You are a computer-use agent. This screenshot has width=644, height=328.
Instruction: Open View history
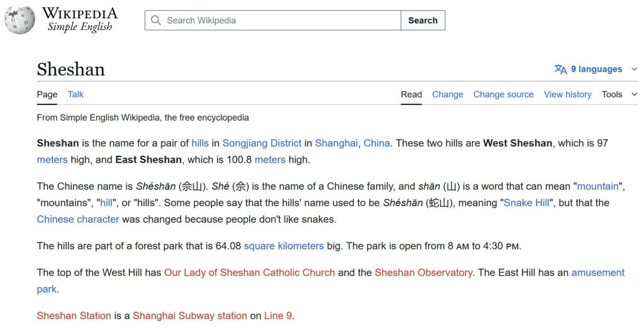[568, 94]
